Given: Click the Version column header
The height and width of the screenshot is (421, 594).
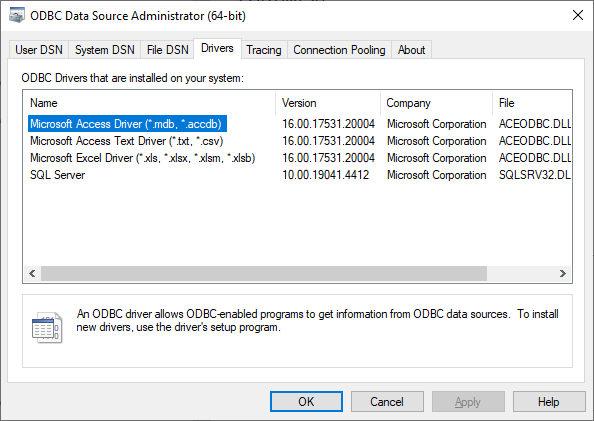Looking at the screenshot, I should click(x=328, y=103).
